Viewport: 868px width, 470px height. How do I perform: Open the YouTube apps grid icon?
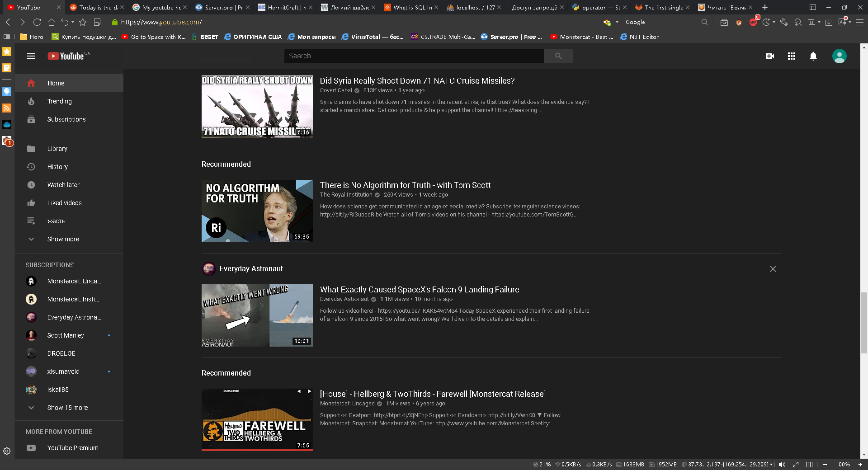792,56
